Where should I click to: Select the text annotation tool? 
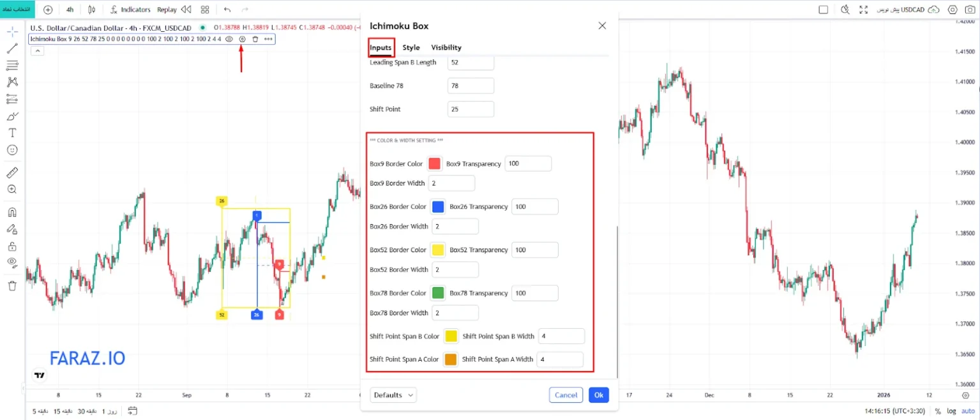(12, 133)
